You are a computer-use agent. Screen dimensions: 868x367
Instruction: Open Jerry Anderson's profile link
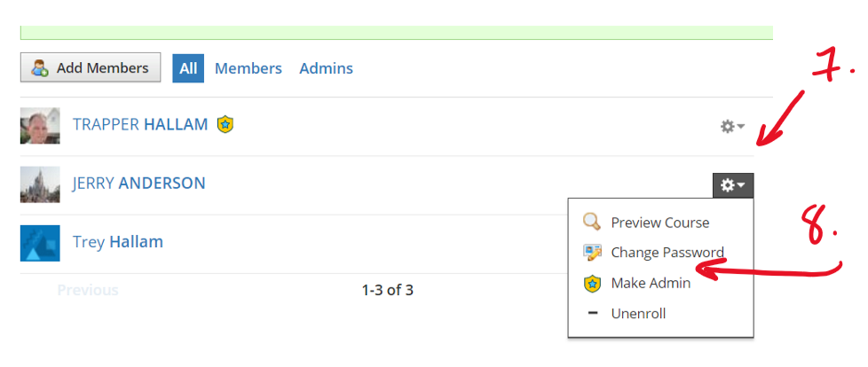pyautogui.click(x=138, y=183)
